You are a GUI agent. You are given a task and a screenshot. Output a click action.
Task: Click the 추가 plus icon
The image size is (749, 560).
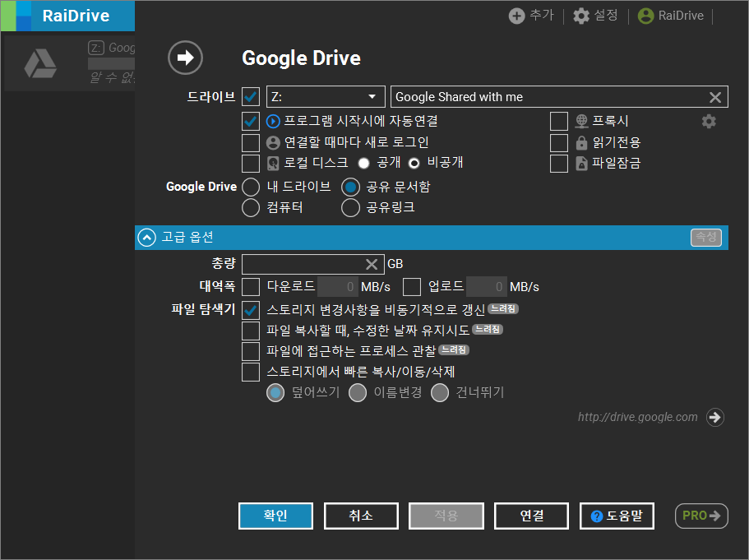click(x=516, y=16)
